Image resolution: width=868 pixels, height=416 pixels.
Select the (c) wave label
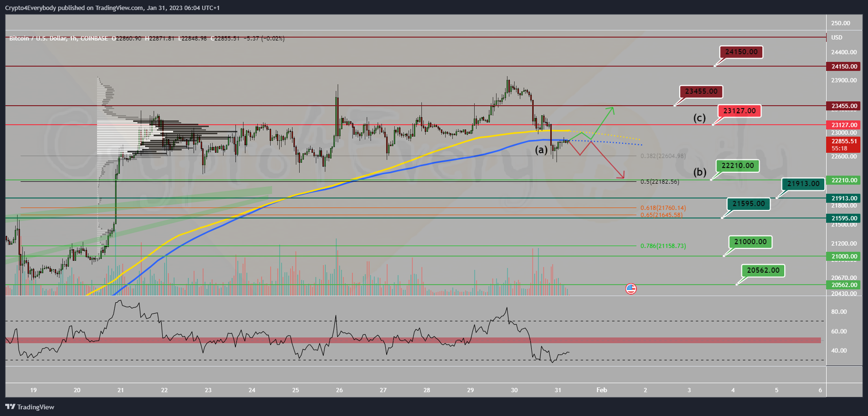[x=699, y=118]
